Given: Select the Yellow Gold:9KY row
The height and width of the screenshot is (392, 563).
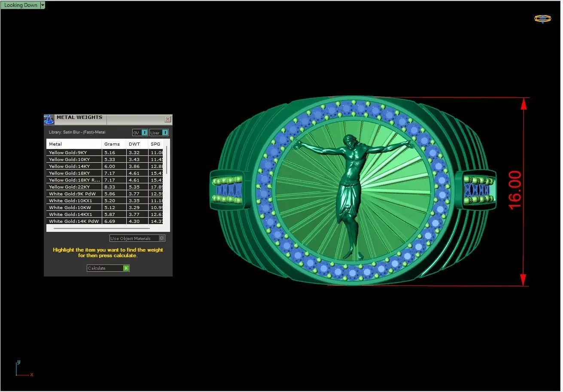Looking at the screenshot, I should [105, 152].
